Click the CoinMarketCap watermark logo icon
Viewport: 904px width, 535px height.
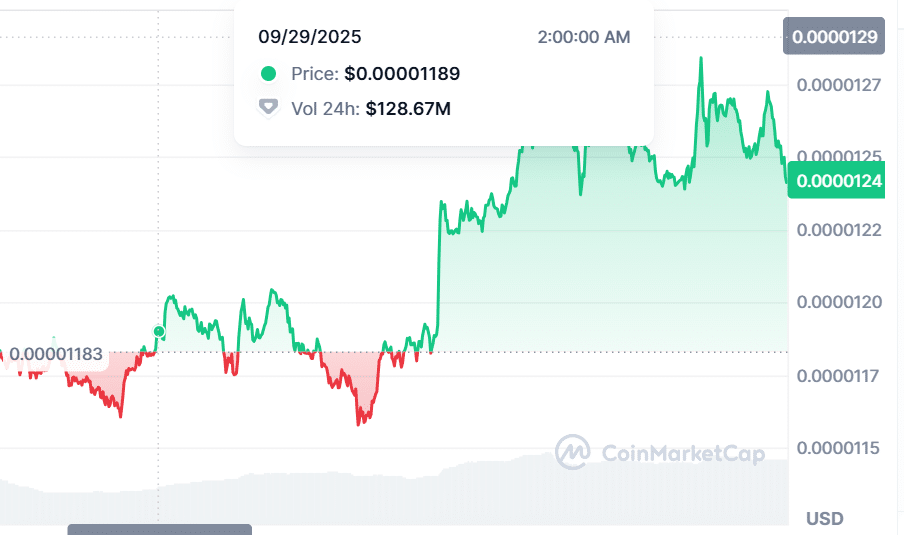[x=572, y=452]
